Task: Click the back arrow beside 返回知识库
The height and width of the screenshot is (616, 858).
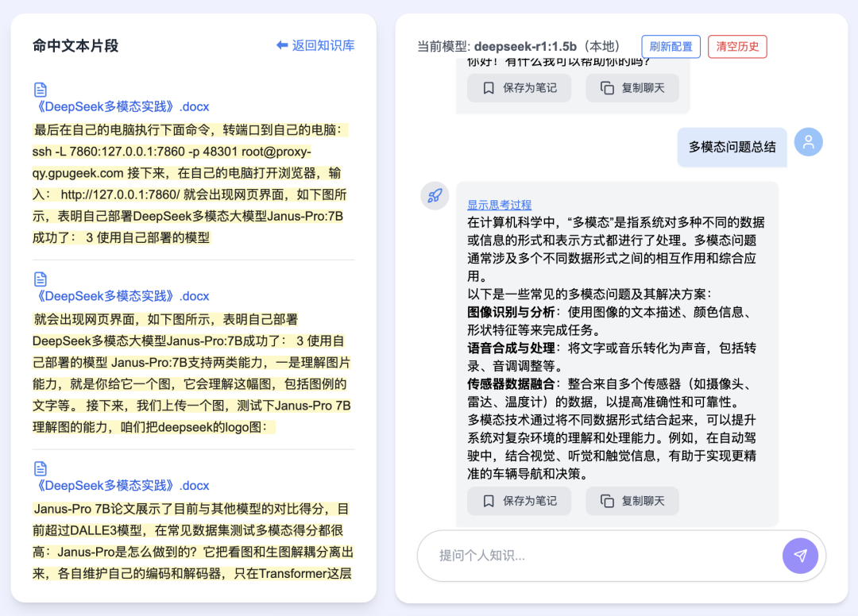Action: 282,45
